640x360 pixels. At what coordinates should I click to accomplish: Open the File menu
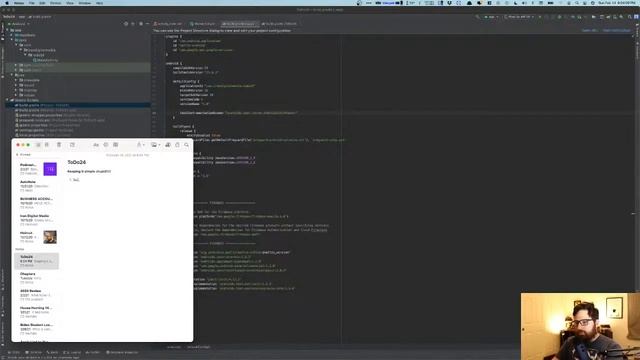click(x=31, y=3)
